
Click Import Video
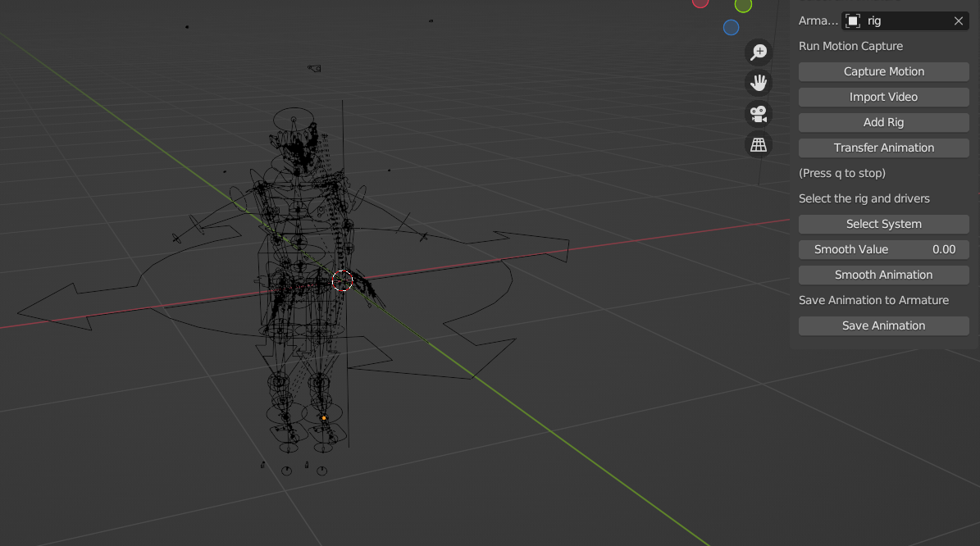tap(883, 97)
